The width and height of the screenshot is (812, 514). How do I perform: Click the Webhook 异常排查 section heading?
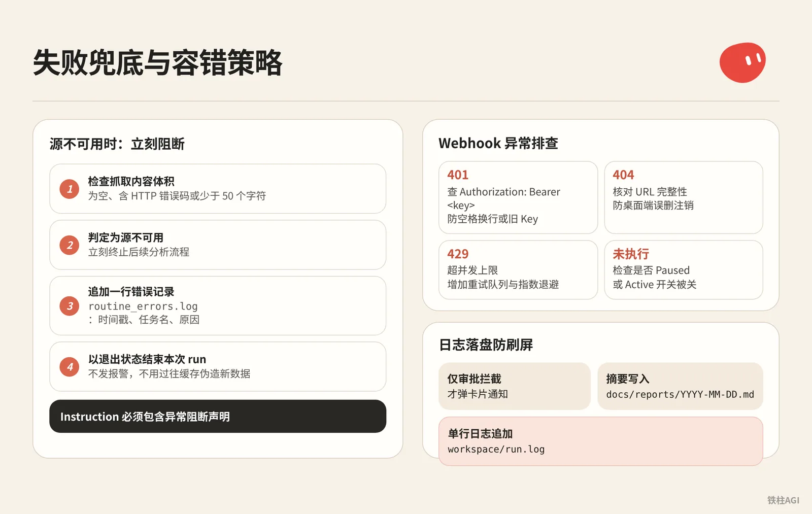(x=498, y=144)
